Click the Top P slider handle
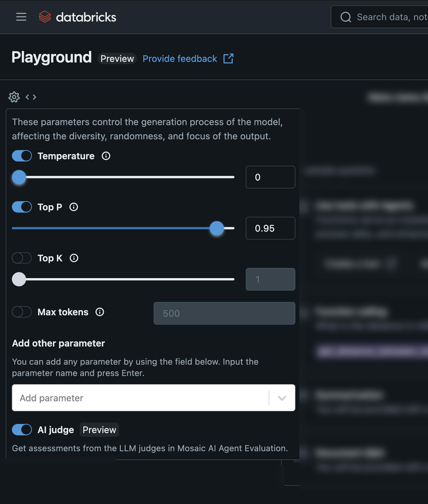 tap(217, 228)
